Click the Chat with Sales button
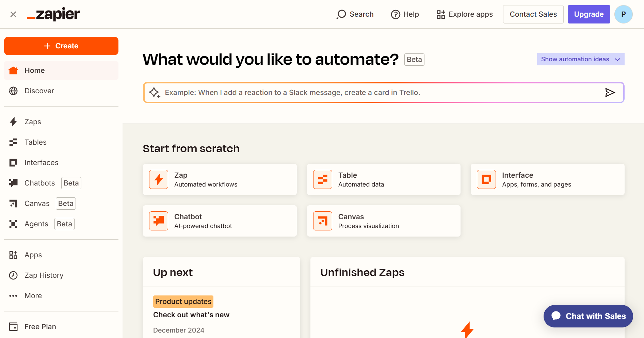The height and width of the screenshot is (338, 644). [x=588, y=316]
